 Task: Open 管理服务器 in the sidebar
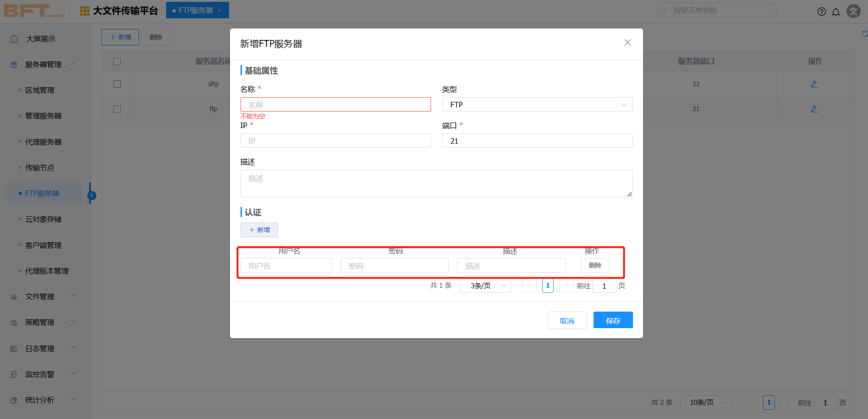[x=44, y=116]
